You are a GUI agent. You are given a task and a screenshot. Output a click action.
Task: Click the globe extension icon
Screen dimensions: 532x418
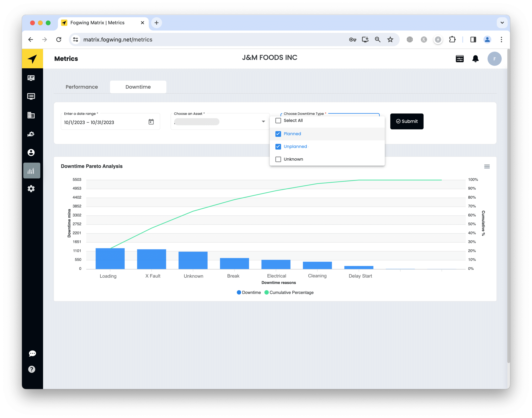pos(410,40)
